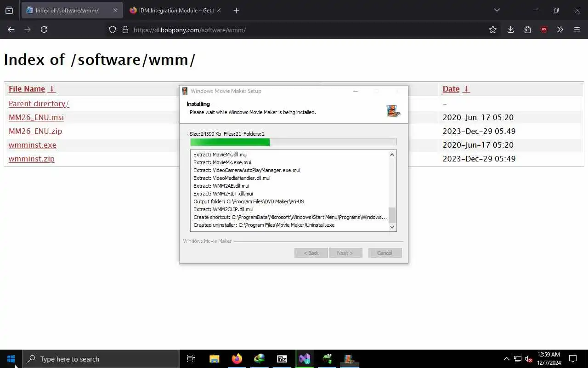Open the Firefox downloads panel icon
The image size is (588, 368).
tap(510, 29)
